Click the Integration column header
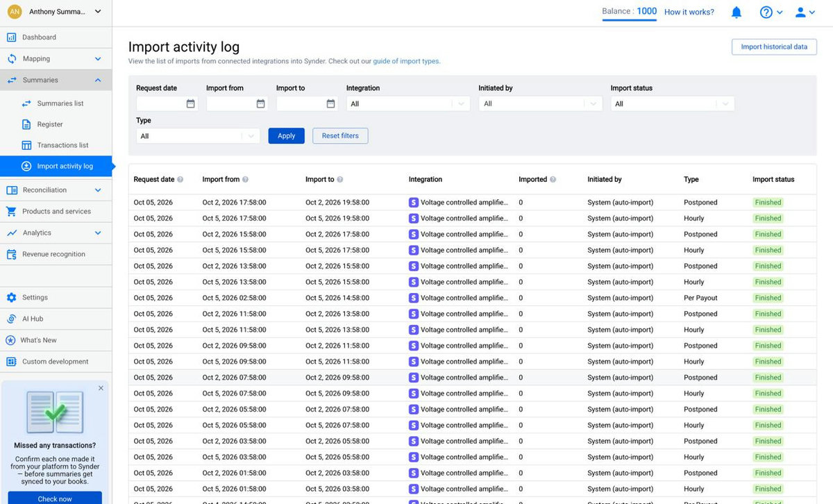833x504 pixels. click(426, 180)
